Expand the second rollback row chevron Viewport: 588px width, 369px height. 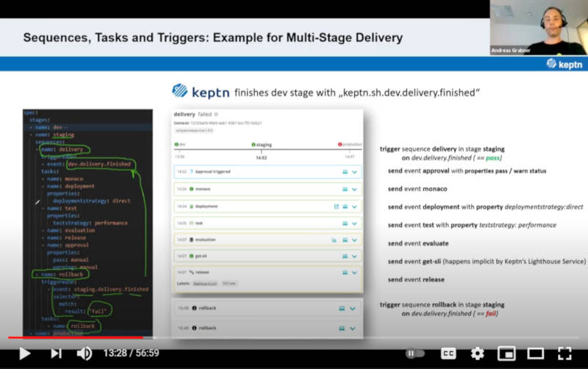(x=353, y=329)
